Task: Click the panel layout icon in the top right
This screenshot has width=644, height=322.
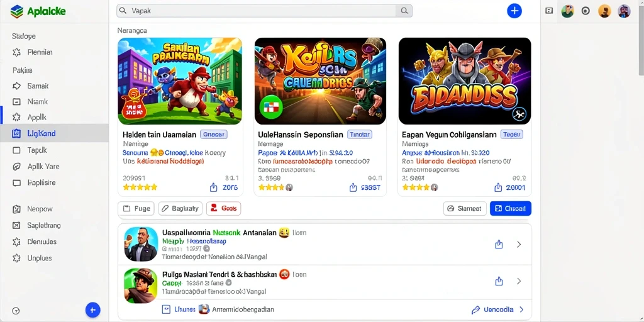Action: [549, 11]
